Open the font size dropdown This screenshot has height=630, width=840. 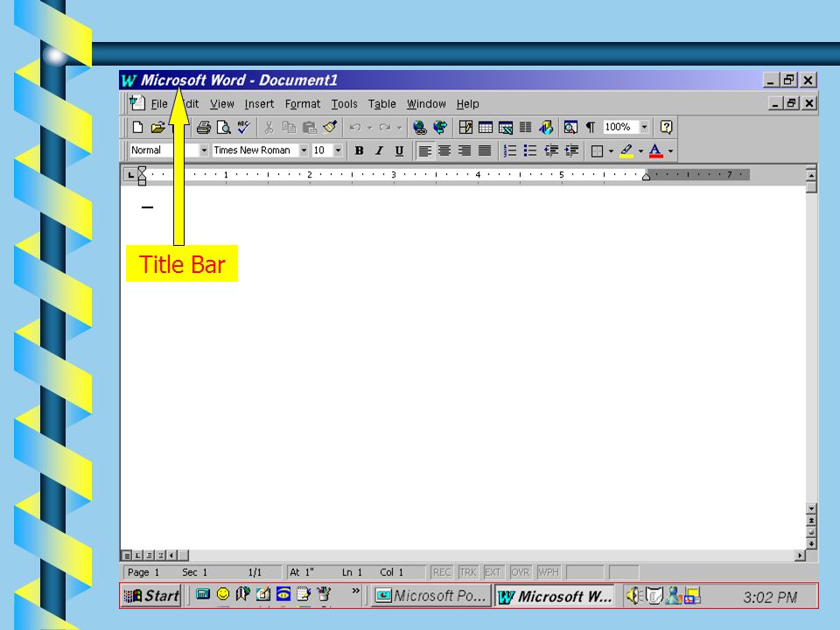click(338, 150)
